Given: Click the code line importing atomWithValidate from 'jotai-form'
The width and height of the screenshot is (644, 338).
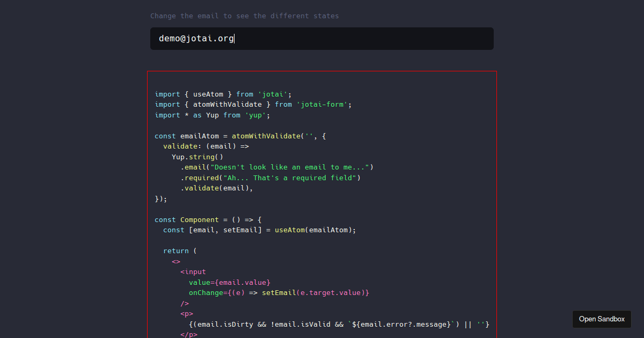Looking at the screenshot, I should tap(253, 105).
